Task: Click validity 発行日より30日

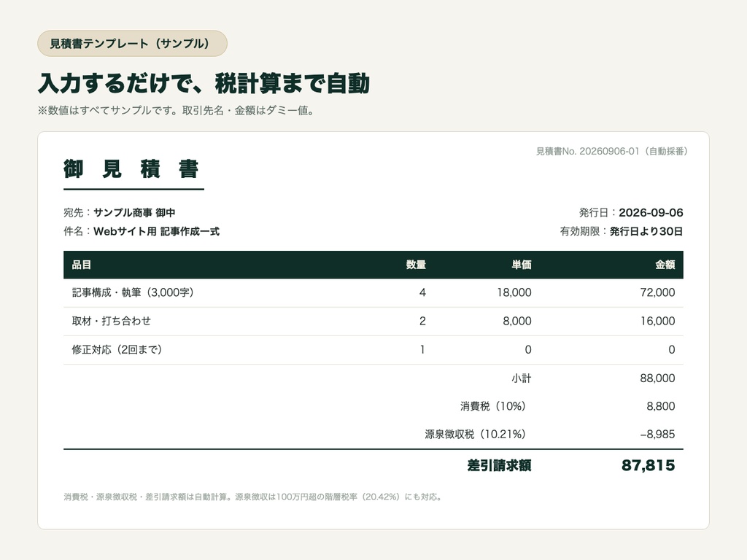Action: click(x=646, y=231)
